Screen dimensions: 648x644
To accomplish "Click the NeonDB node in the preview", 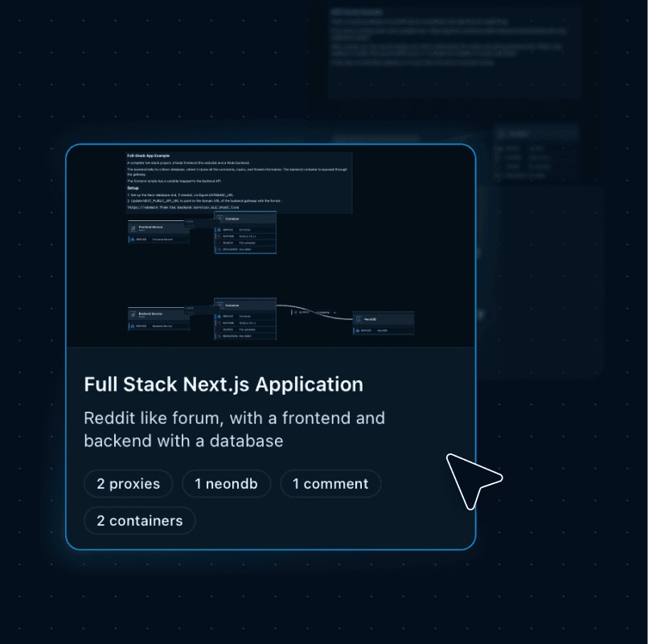I will (383, 323).
